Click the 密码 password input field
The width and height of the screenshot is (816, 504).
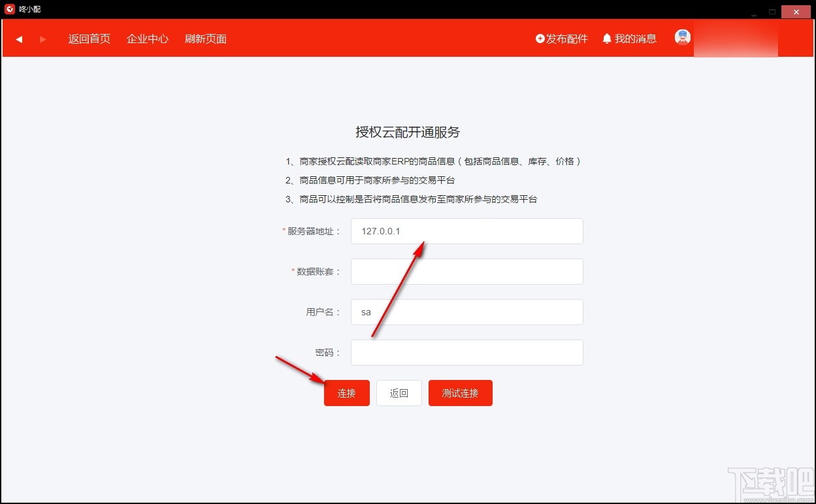[x=466, y=353]
